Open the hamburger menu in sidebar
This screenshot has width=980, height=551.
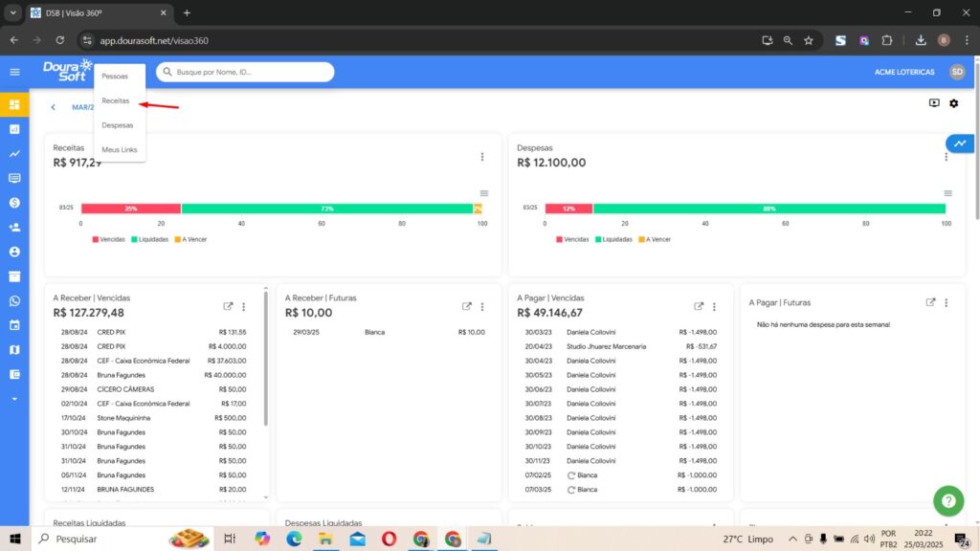pyautogui.click(x=14, y=73)
